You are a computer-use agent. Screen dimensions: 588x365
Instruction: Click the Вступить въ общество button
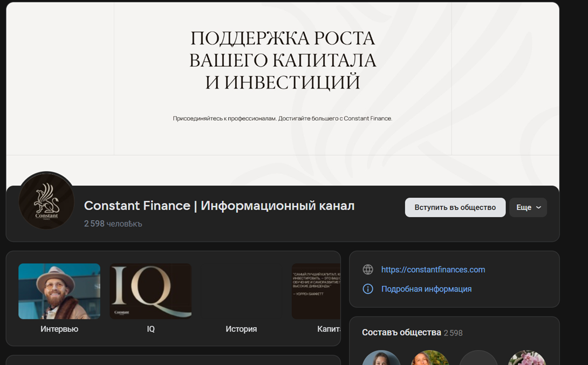[x=455, y=207]
